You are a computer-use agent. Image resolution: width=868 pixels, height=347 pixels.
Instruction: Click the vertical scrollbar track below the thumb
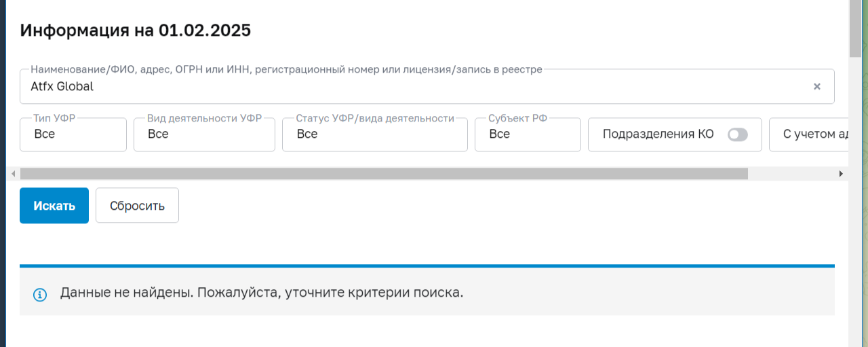coord(855,204)
